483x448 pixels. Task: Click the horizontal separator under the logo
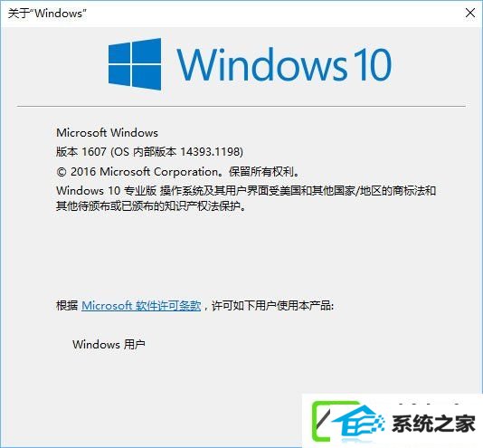[x=241, y=107]
